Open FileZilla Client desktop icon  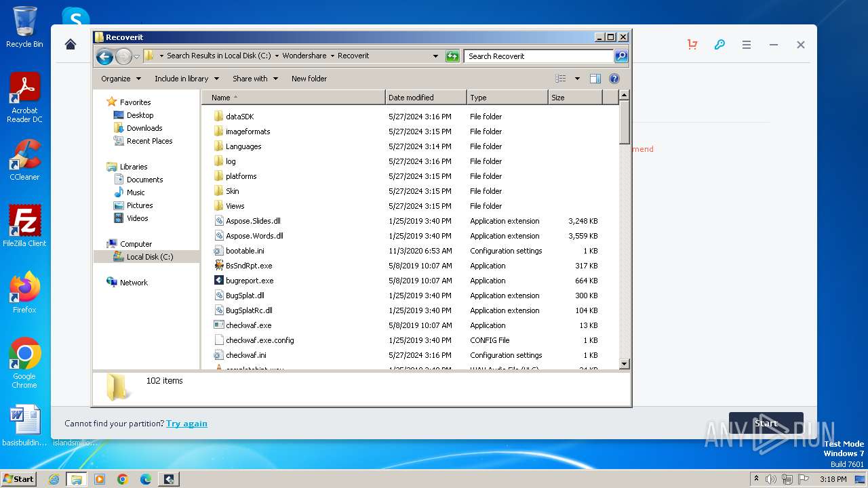coord(24,226)
